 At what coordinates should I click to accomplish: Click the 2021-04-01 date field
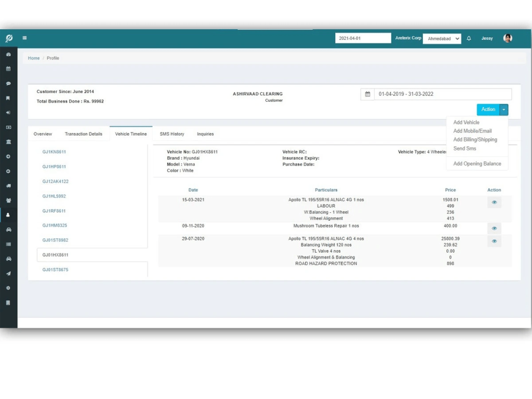363,38
